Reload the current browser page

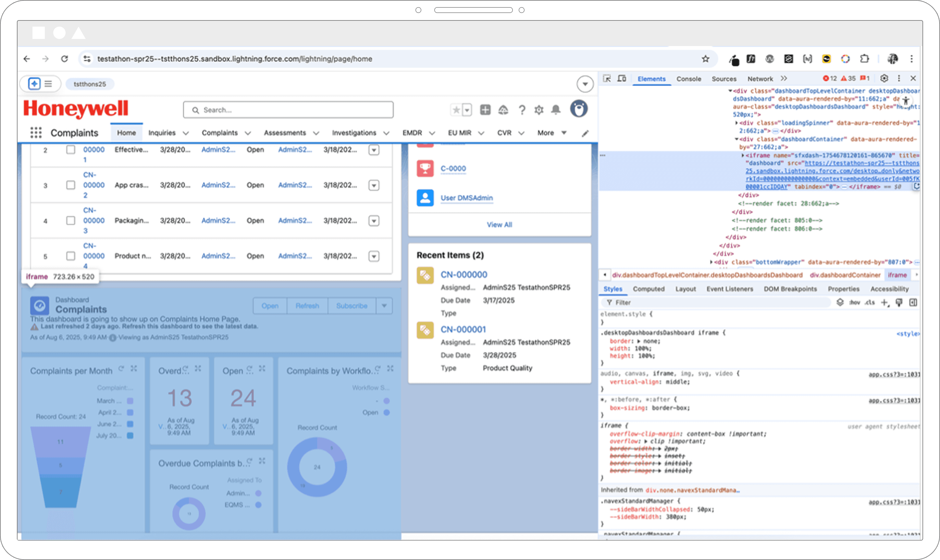65,59
